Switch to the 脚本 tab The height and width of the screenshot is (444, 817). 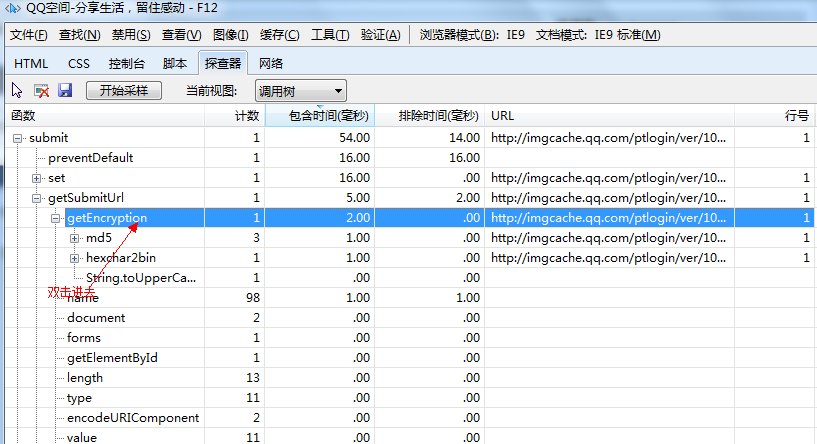click(x=175, y=64)
